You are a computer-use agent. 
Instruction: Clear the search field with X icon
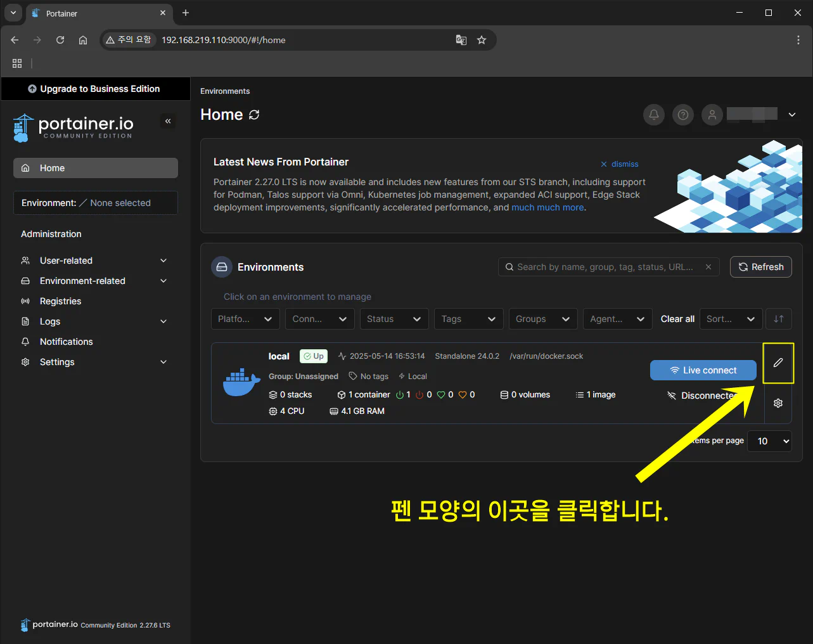click(708, 267)
